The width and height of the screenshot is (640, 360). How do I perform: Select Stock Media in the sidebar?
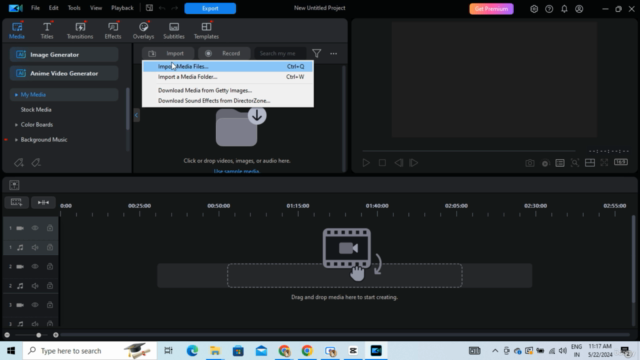tap(36, 109)
